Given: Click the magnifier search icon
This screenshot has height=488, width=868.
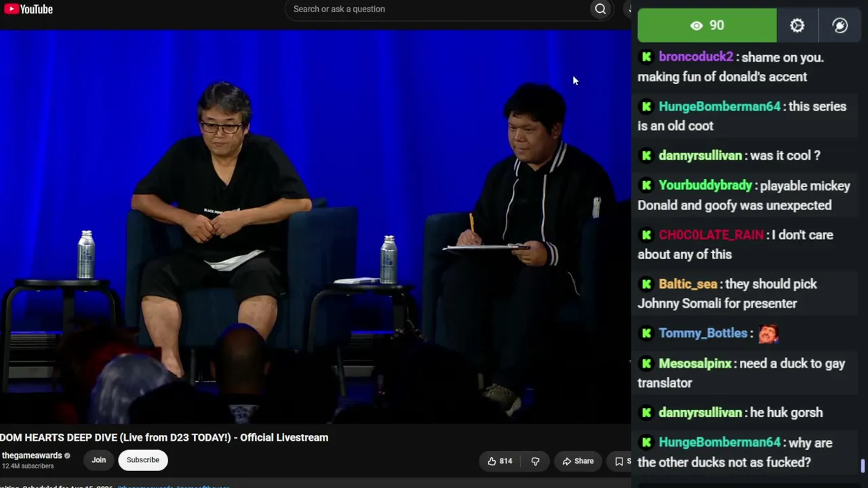Looking at the screenshot, I should 600,9.
